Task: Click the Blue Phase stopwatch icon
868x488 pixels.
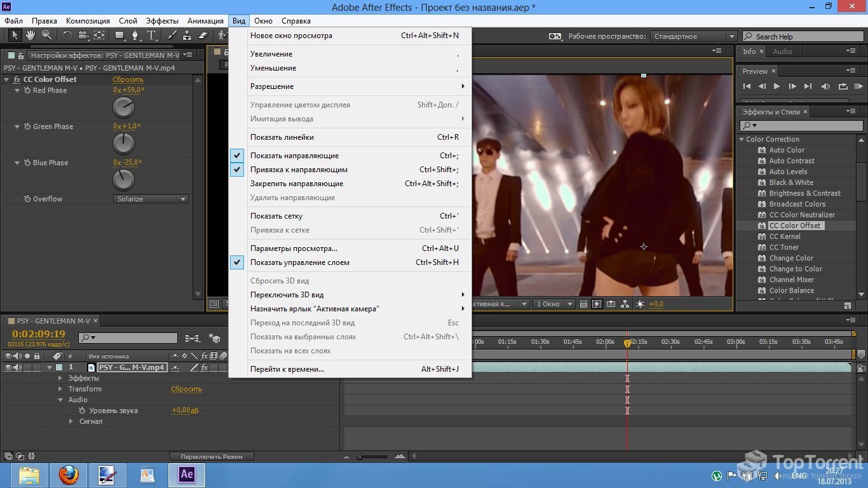Action: tap(27, 163)
